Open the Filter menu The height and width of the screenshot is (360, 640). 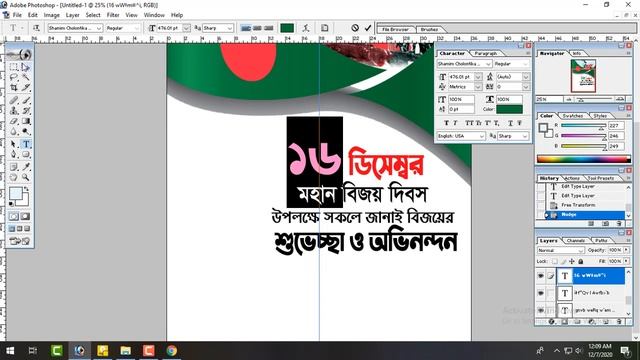(113, 15)
